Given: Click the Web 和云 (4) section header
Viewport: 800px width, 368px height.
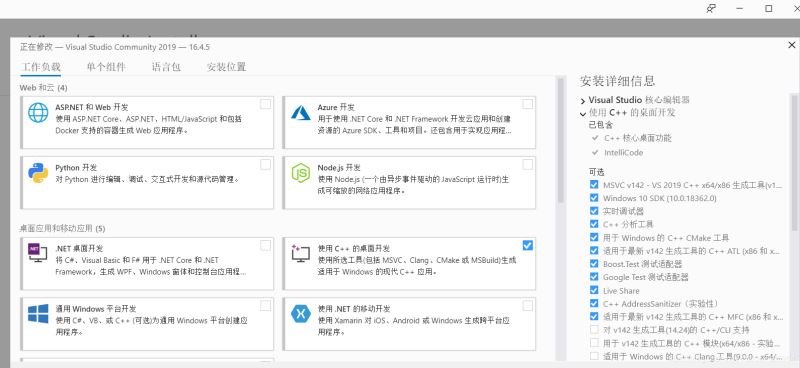Looking at the screenshot, I should tap(43, 88).
